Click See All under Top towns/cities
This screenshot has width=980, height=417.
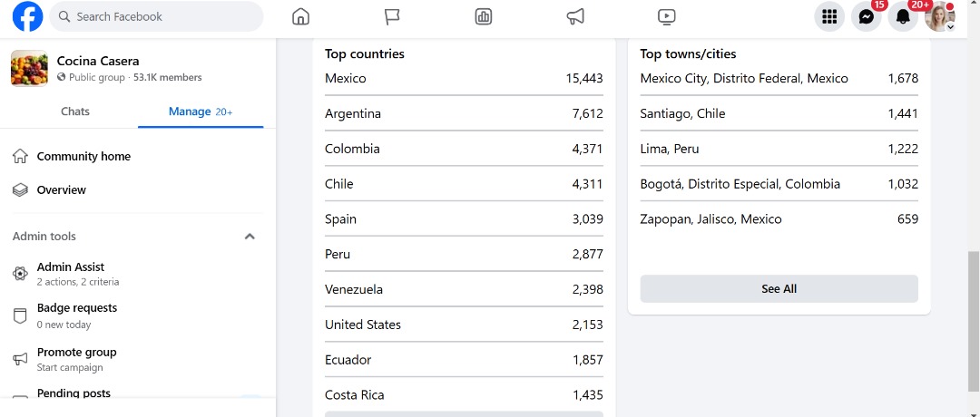tap(779, 289)
